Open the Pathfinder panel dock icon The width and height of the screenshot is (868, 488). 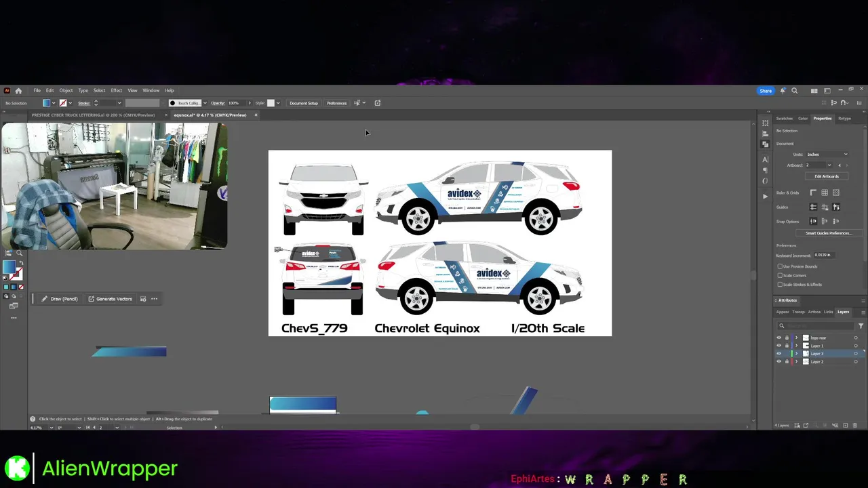(x=765, y=144)
